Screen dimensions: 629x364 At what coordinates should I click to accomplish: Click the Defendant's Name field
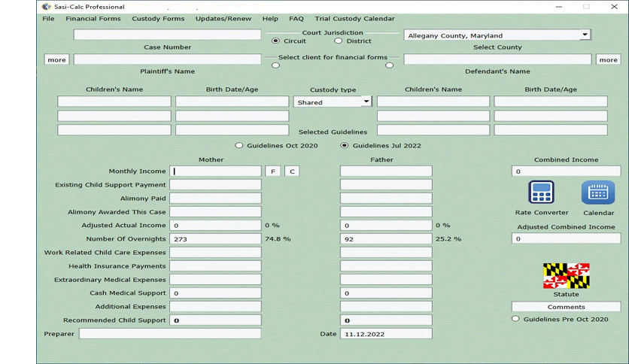pos(497,59)
